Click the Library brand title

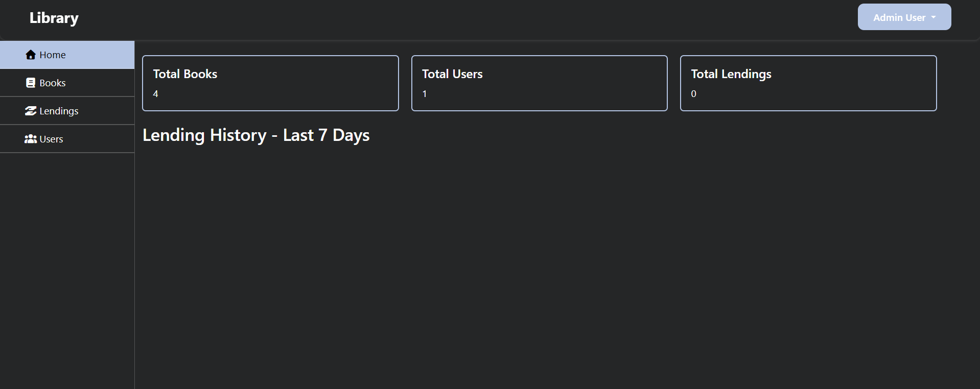coord(54,18)
